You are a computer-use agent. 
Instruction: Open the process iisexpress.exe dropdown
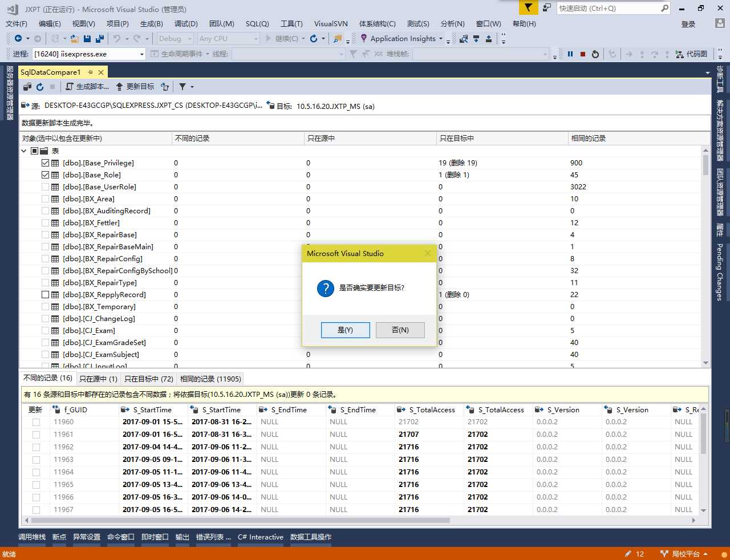tap(142, 54)
